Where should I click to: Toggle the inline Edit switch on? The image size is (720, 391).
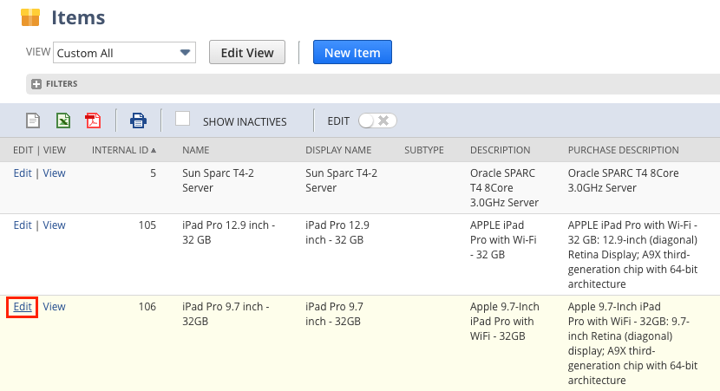[x=377, y=121]
